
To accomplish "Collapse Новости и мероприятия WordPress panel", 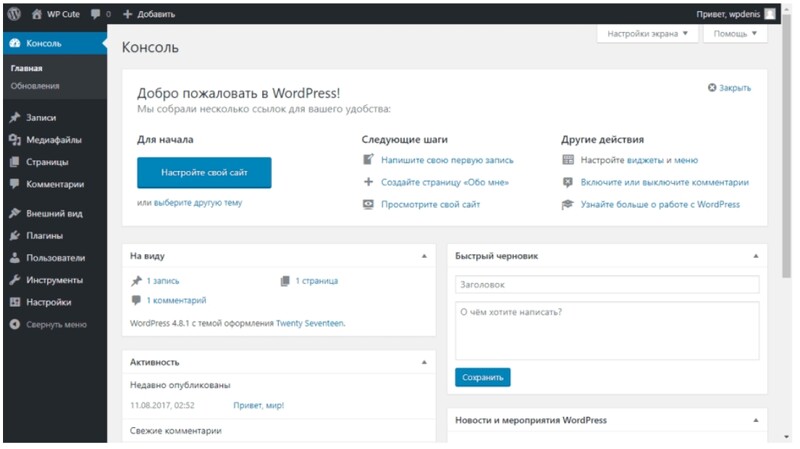I will tap(756, 420).
